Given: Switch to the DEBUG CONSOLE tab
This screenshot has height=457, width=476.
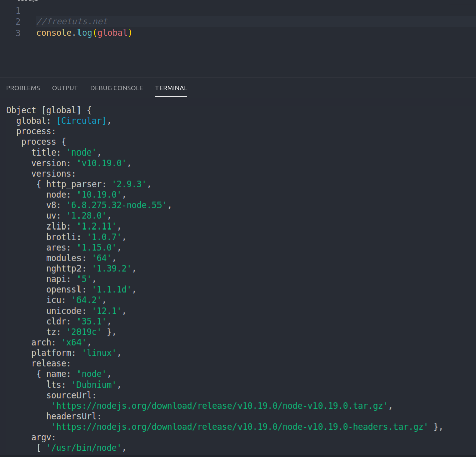Looking at the screenshot, I should (x=116, y=88).
